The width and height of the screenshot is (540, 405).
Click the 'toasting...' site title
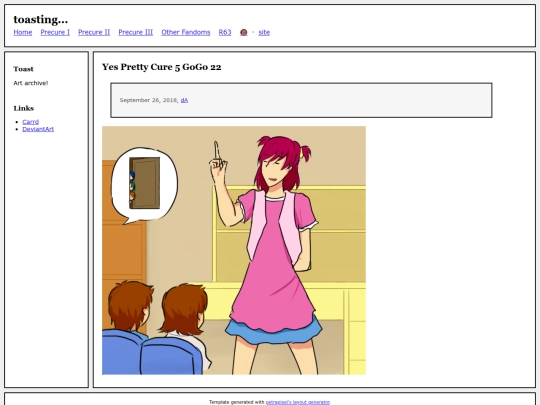click(41, 20)
